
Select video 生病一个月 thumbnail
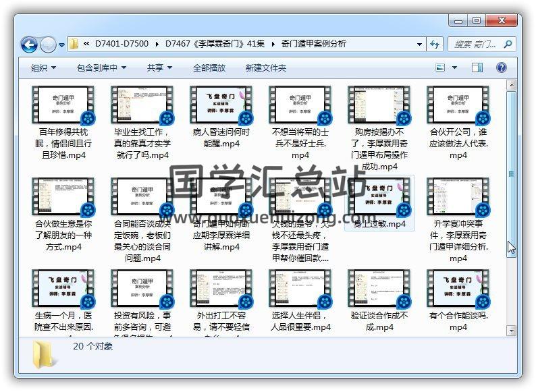(x=63, y=289)
